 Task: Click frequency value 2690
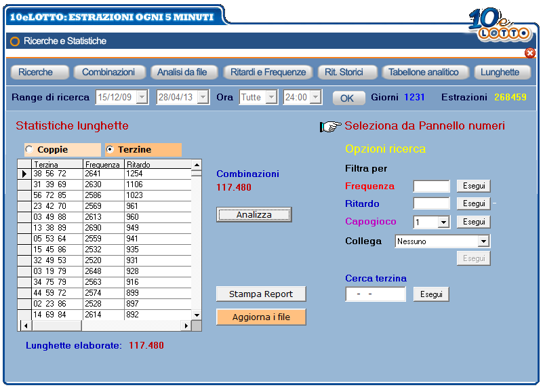tap(93, 228)
